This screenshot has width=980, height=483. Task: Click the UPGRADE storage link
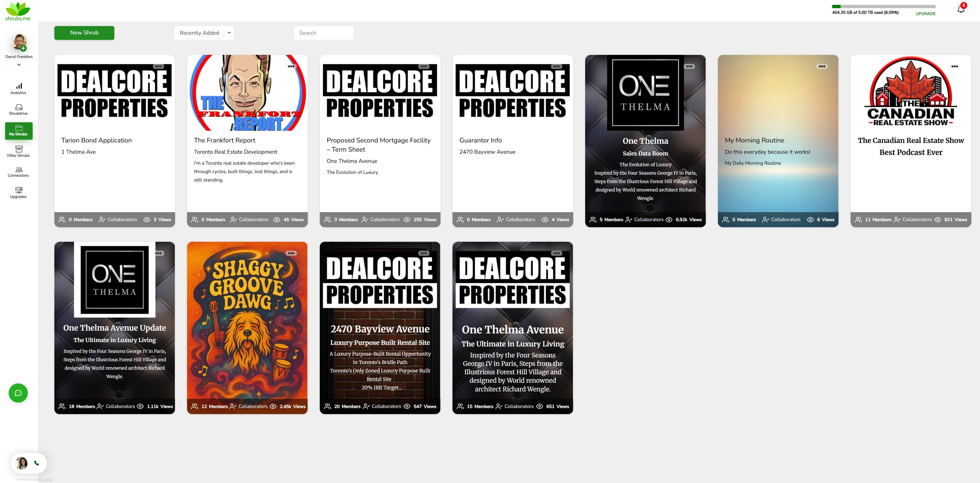(926, 14)
